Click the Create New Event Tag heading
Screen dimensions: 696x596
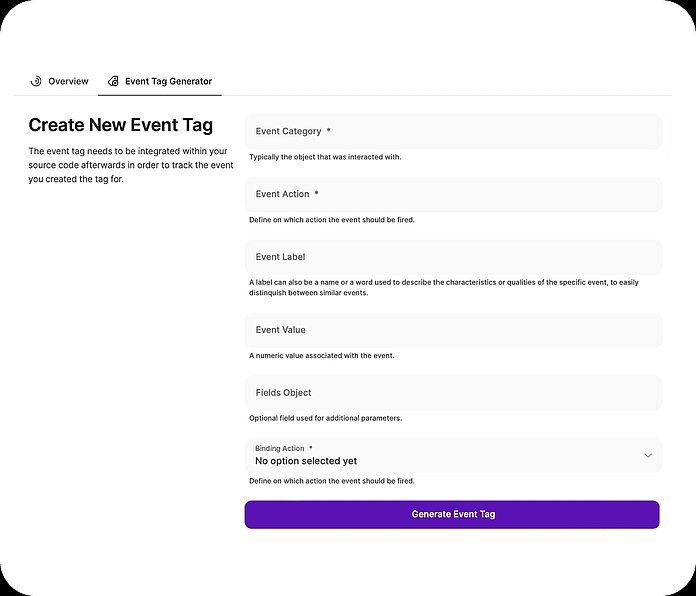coord(120,125)
